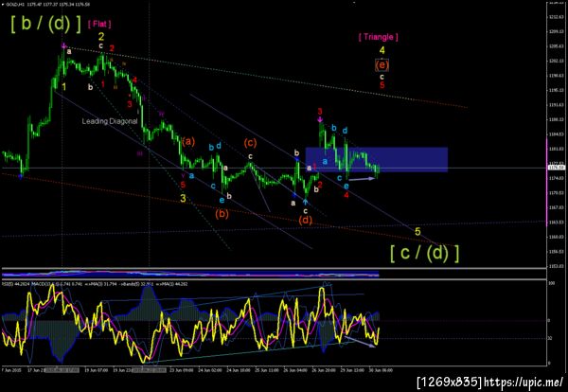Select the orange '(c)' wave label
The height and width of the screenshot is (392, 568).
[x=250, y=143]
